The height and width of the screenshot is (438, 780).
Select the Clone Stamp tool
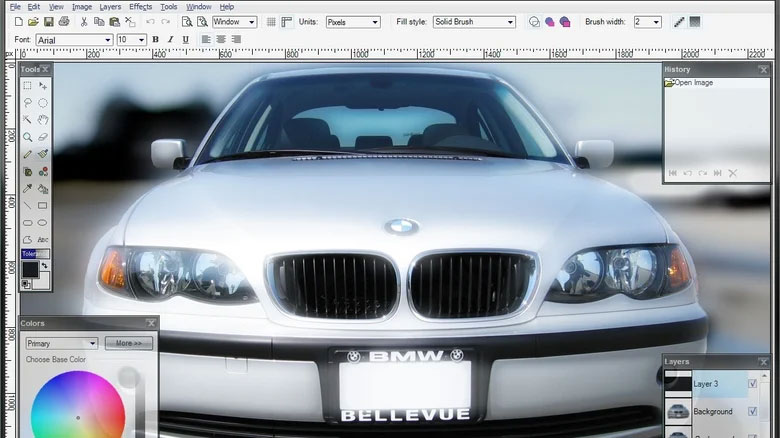pyautogui.click(x=27, y=172)
